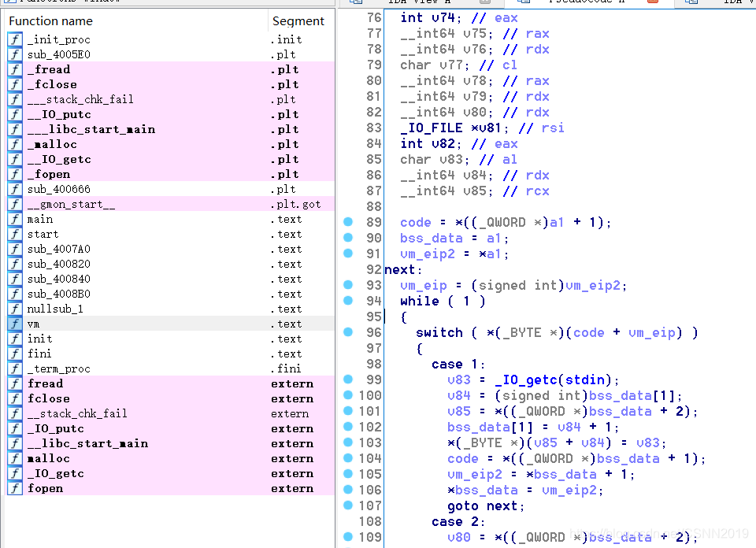Toggle the breakpoint dot on line 94
Screen dimensions: 756x548
[348, 300]
